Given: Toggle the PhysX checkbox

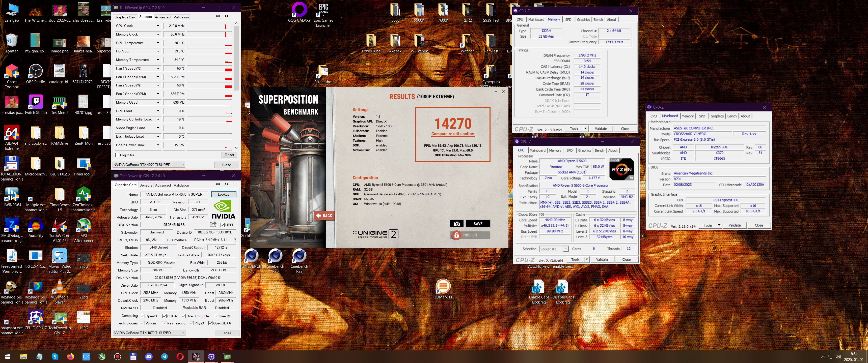Looking at the screenshot, I should click(192, 323).
